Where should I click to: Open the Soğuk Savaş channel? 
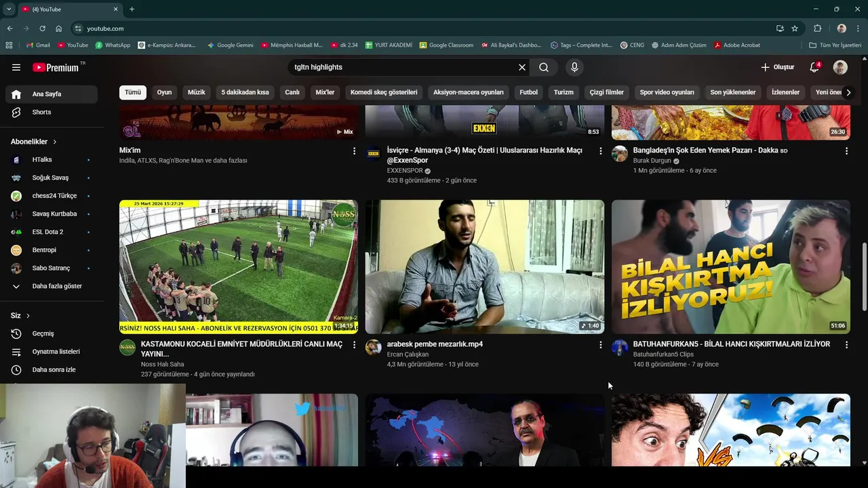pos(52,178)
